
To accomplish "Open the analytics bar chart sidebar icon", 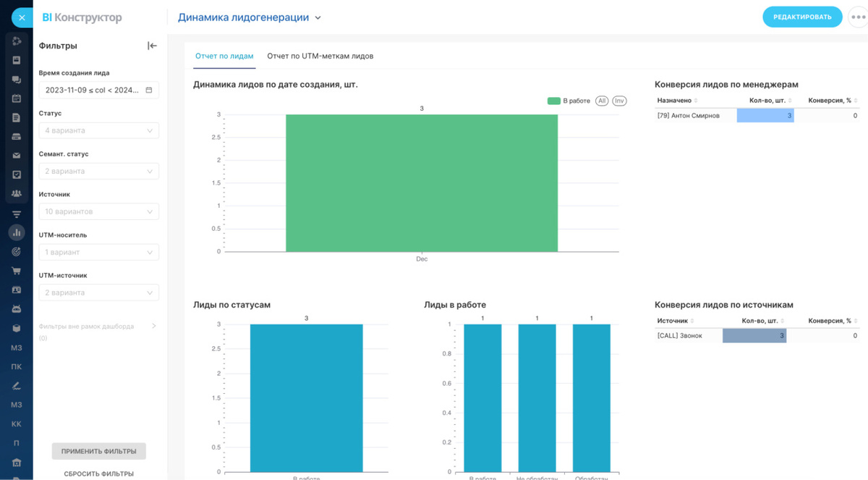I will [16, 232].
